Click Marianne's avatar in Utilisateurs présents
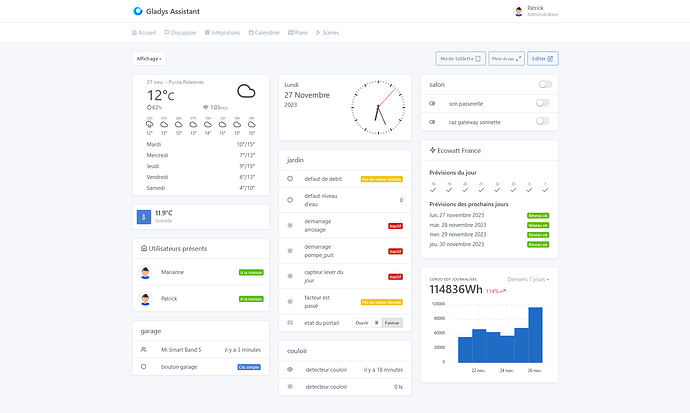 [146, 272]
